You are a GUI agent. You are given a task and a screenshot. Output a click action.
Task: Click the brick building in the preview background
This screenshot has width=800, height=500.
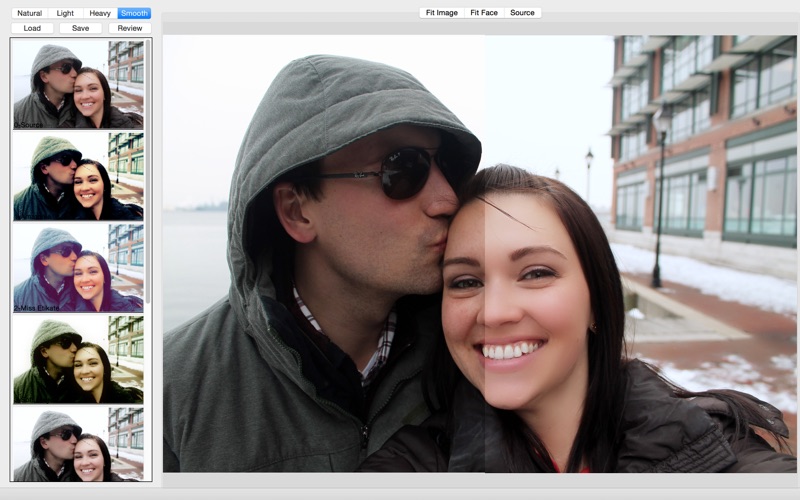pyautogui.click(x=704, y=140)
